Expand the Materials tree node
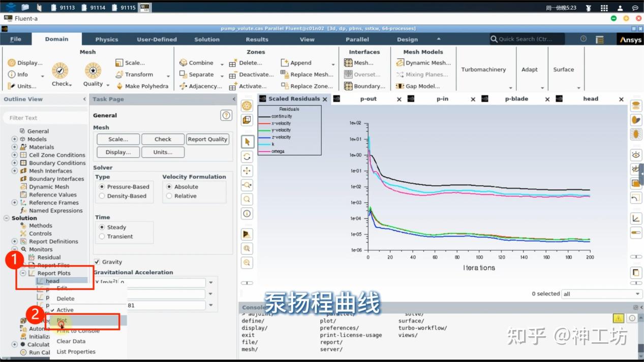644x362 pixels. coord(15,147)
